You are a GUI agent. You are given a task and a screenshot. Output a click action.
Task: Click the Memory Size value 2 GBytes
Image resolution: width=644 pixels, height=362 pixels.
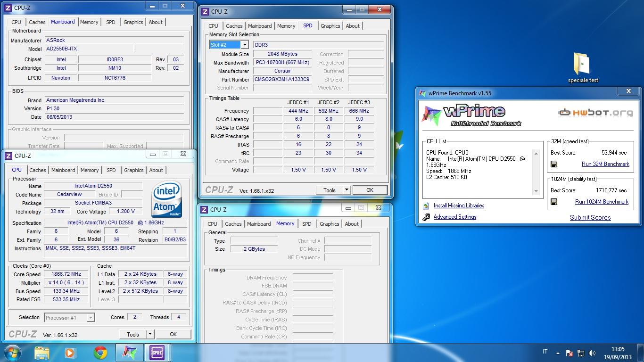pyautogui.click(x=254, y=249)
